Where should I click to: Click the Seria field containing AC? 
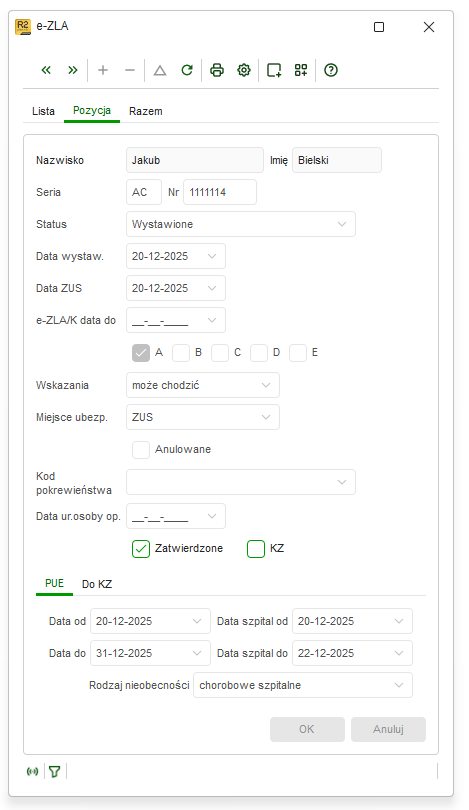(144, 192)
